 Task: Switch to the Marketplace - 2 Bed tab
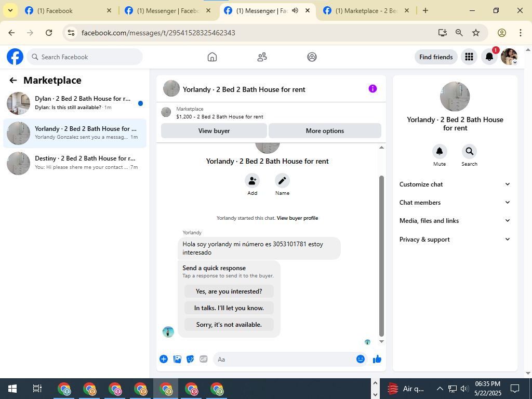[366, 11]
